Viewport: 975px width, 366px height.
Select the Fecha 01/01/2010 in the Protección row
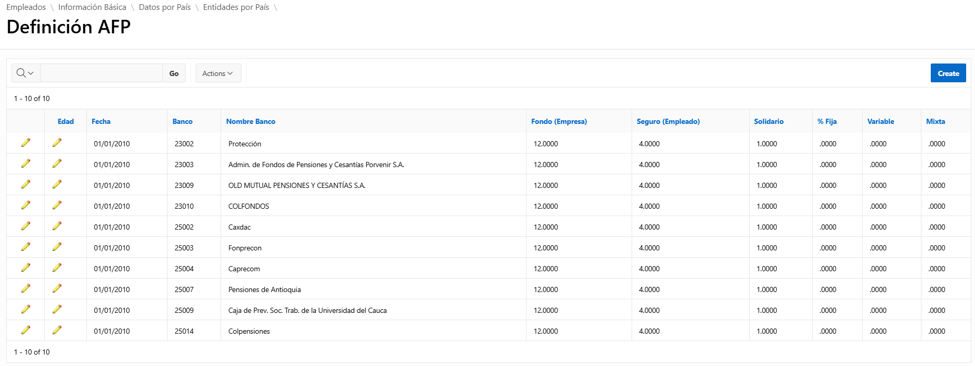coord(112,144)
